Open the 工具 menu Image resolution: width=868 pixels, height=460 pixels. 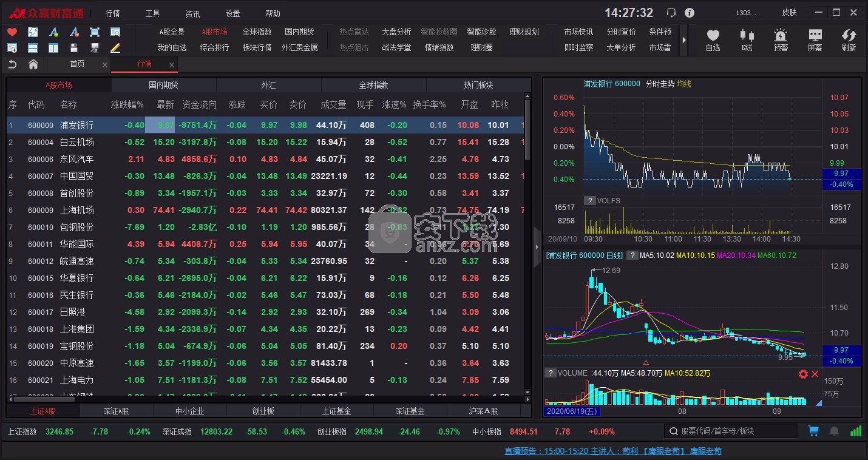pyautogui.click(x=152, y=13)
